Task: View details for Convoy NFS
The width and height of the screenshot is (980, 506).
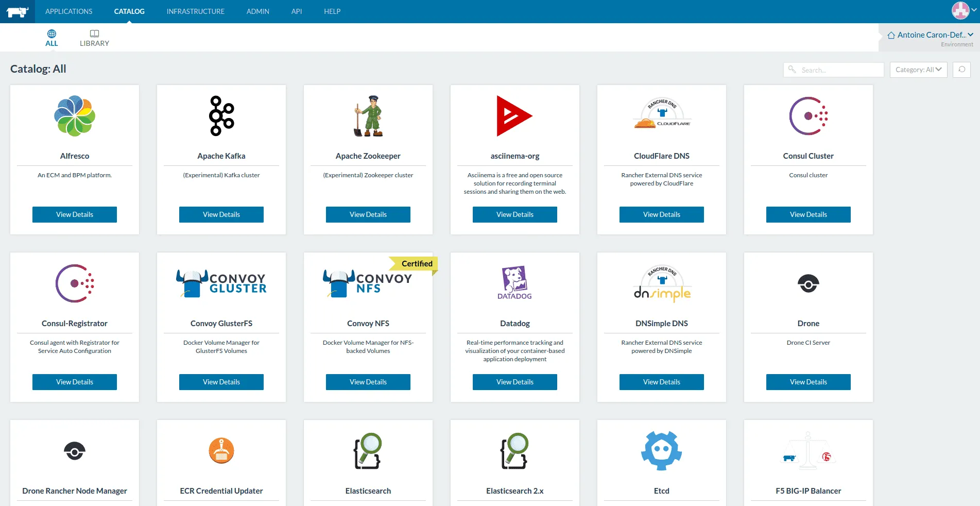Action: [x=368, y=382]
